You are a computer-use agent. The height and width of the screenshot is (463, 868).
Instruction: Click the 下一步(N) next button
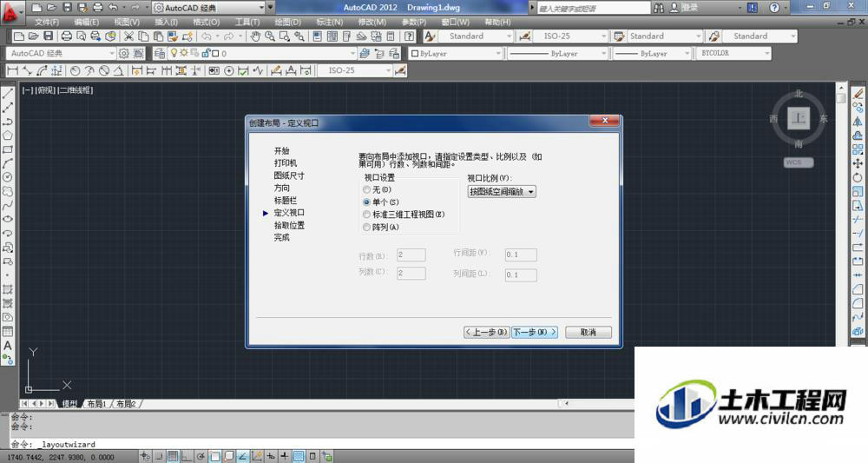coord(534,333)
